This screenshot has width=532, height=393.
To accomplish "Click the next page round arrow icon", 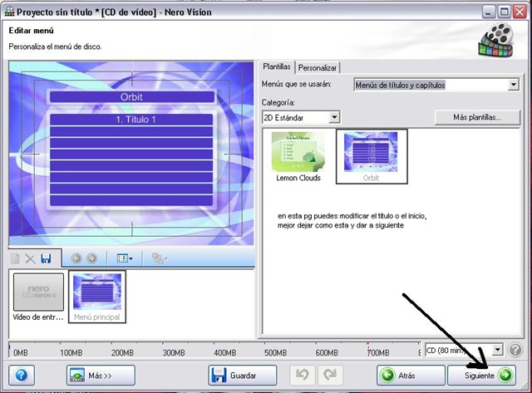I will coord(91,258).
